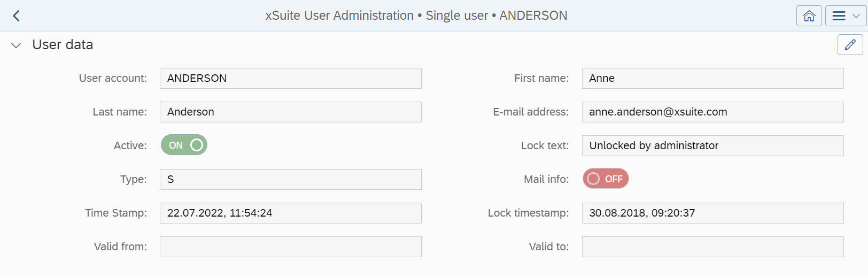Image resolution: width=868 pixels, height=277 pixels.
Task: Select the First name input field
Action: 712,78
